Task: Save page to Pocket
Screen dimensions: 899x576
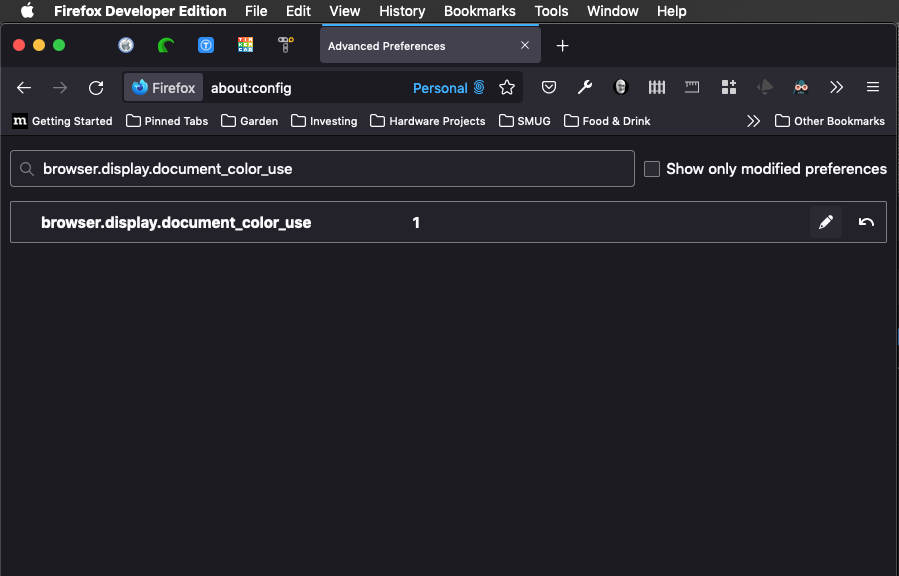Action: (x=549, y=87)
